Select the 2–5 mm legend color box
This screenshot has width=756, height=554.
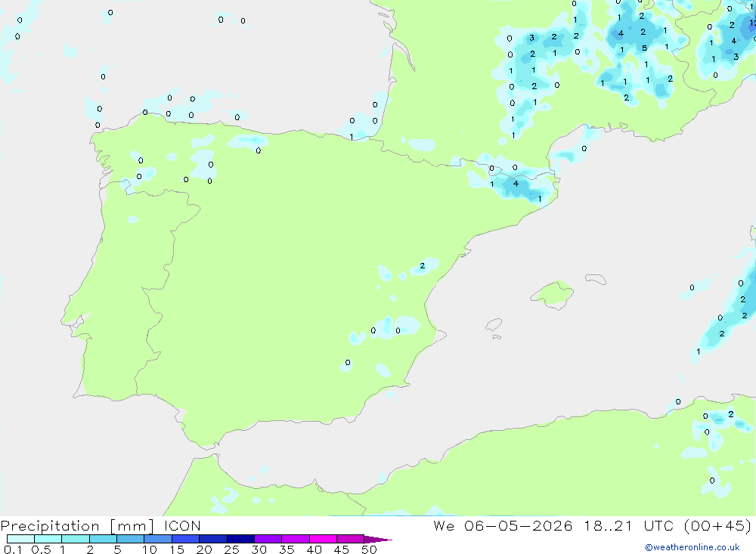pos(103,539)
